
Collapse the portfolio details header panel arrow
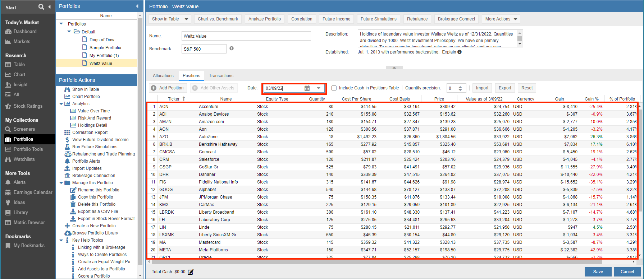(394, 68)
